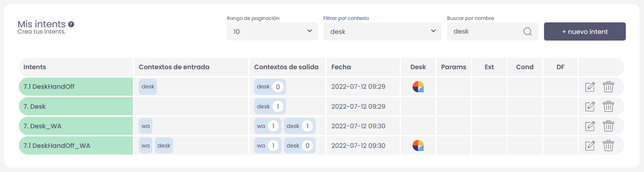
Task: Click Desk icon for 7.1 DeskHandOff row
Action: tap(418, 87)
